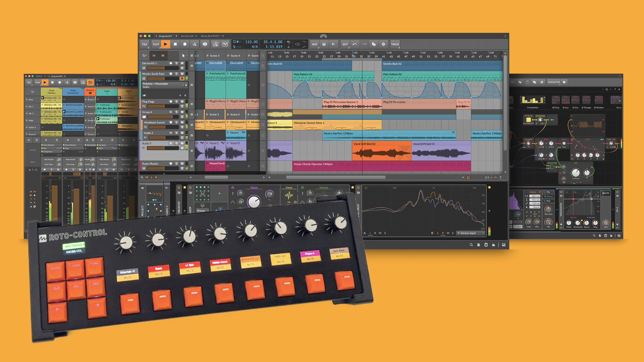Click the large Ripple knob
The width and height of the screenshot is (644, 362).
tap(254, 202)
